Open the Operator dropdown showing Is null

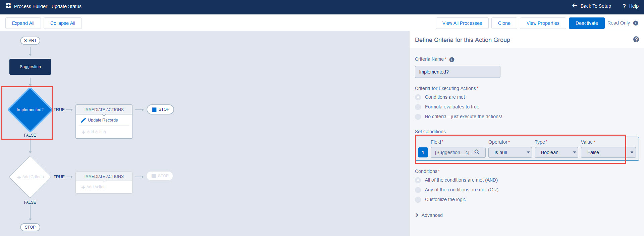[x=510, y=152]
